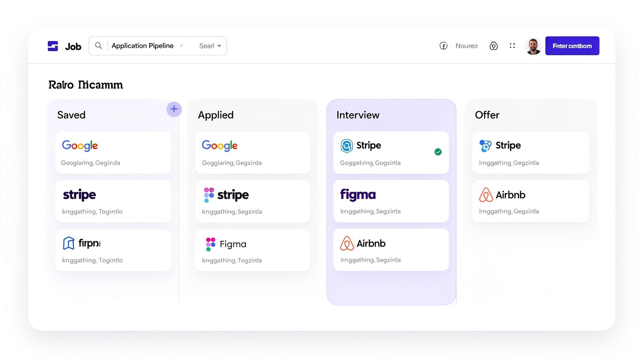Click 'knggathing, Segzirtla' under Interview figma
The width and height of the screenshot is (644, 362).
click(370, 212)
